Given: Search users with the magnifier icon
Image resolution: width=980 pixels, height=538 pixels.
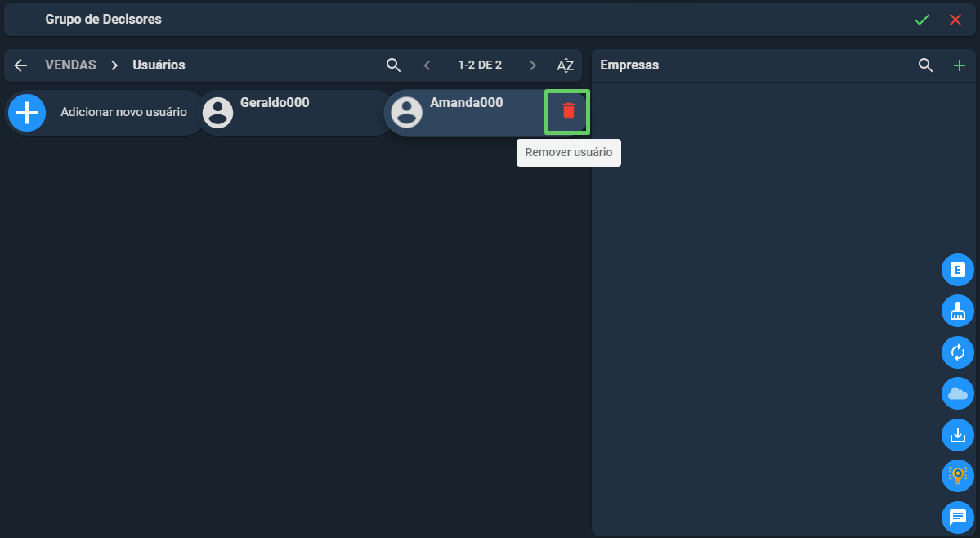Looking at the screenshot, I should pos(393,65).
